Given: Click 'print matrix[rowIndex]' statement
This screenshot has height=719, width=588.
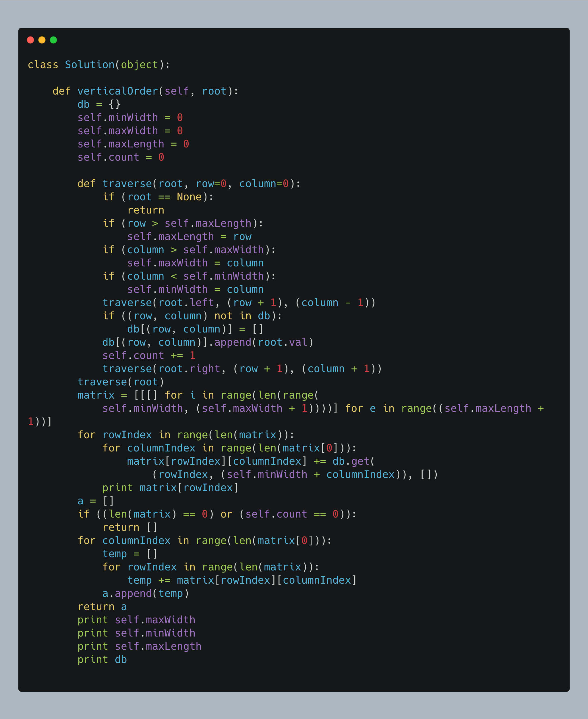Looking at the screenshot, I should (x=170, y=488).
